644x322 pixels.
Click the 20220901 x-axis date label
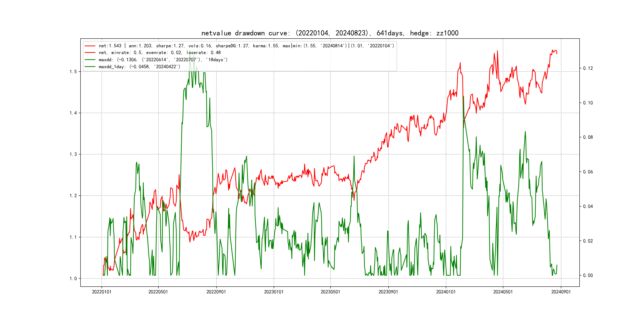(216, 292)
